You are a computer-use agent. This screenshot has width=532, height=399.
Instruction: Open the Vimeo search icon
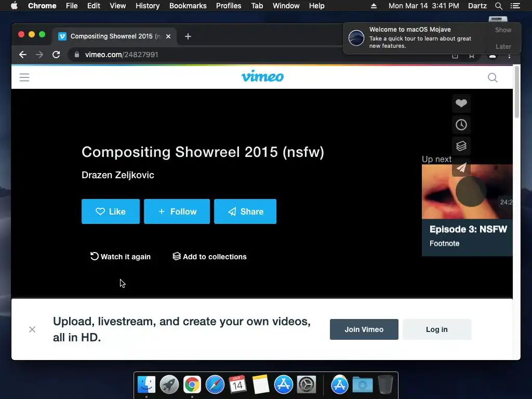coord(493,78)
